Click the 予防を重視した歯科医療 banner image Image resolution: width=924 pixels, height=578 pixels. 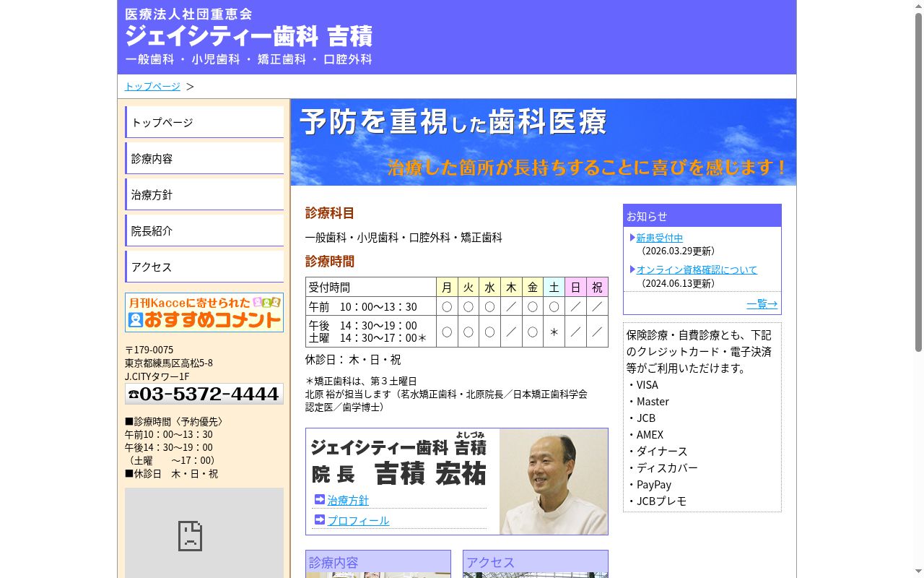(544, 142)
